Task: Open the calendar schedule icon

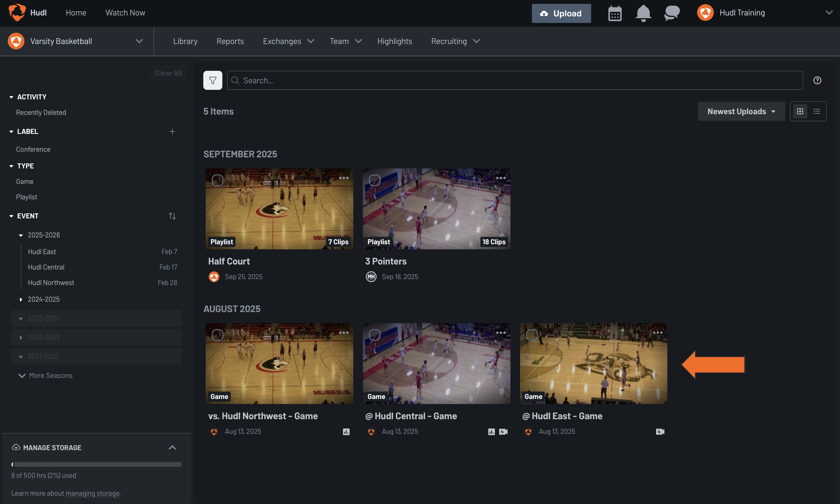Action: 615,13
